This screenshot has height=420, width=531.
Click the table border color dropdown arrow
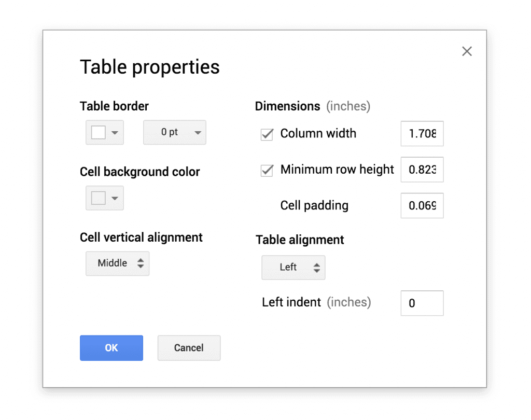[114, 133]
